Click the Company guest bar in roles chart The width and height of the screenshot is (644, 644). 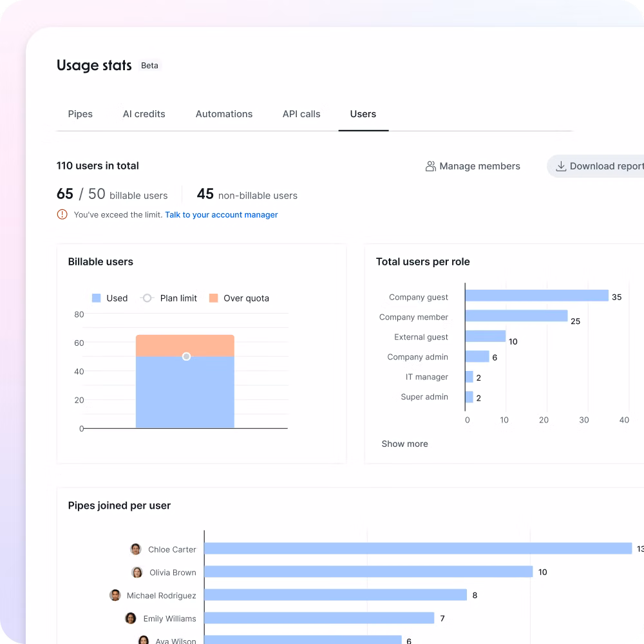[x=536, y=296]
